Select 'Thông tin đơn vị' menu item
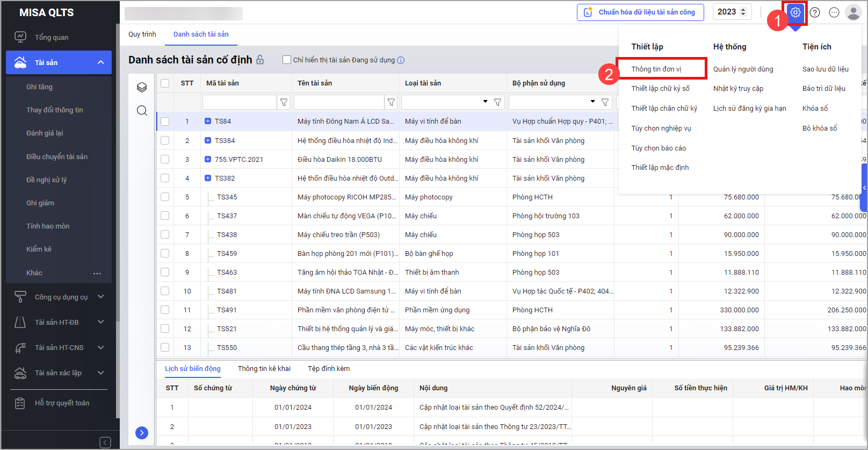Screen dimensions: 868x450 (656, 69)
